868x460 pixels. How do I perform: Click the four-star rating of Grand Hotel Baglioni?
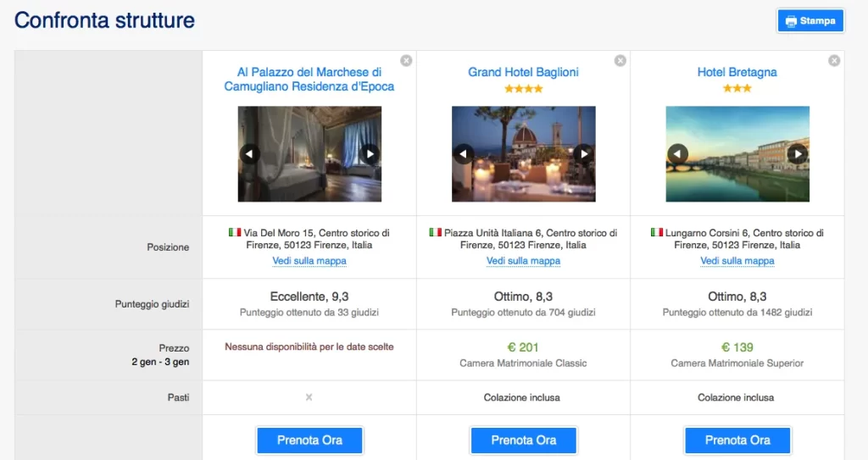pos(523,89)
